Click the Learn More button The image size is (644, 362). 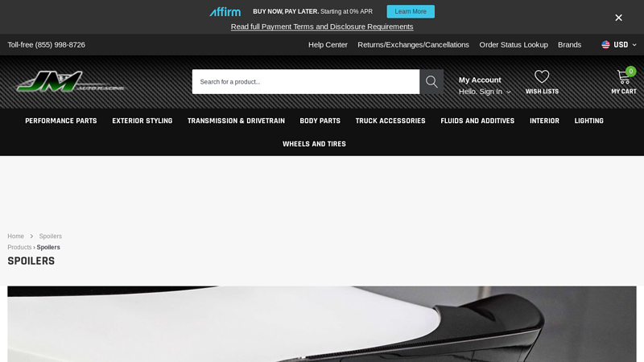pos(411,11)
